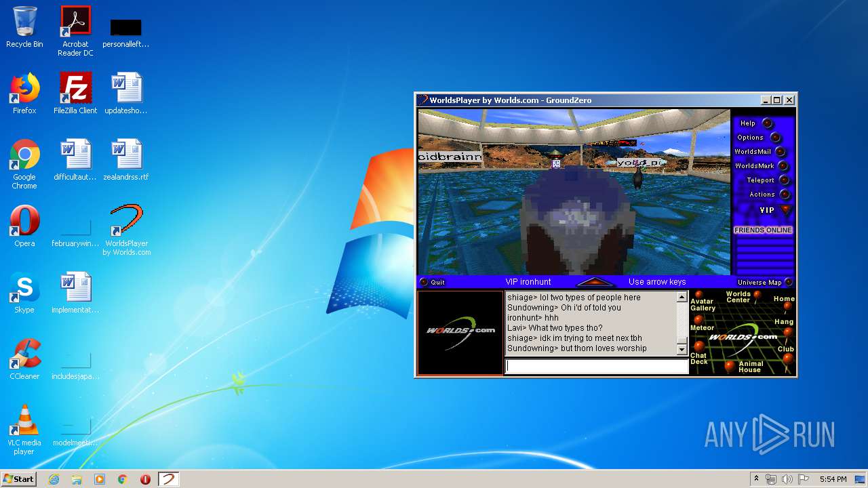The image size is (868, 488).
Task: Select chat line 'Sundowning> but thom loves worship'
Action: (x=577, y=348)
